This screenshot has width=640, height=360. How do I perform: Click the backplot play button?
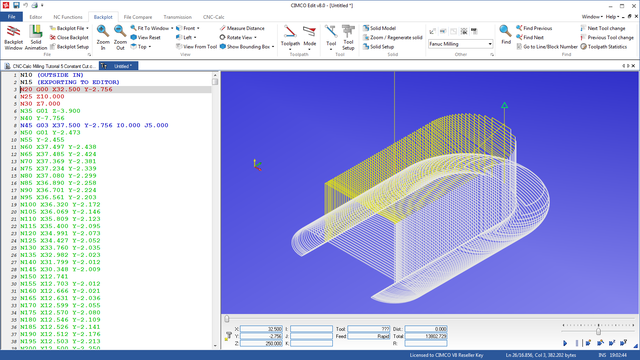565,343
